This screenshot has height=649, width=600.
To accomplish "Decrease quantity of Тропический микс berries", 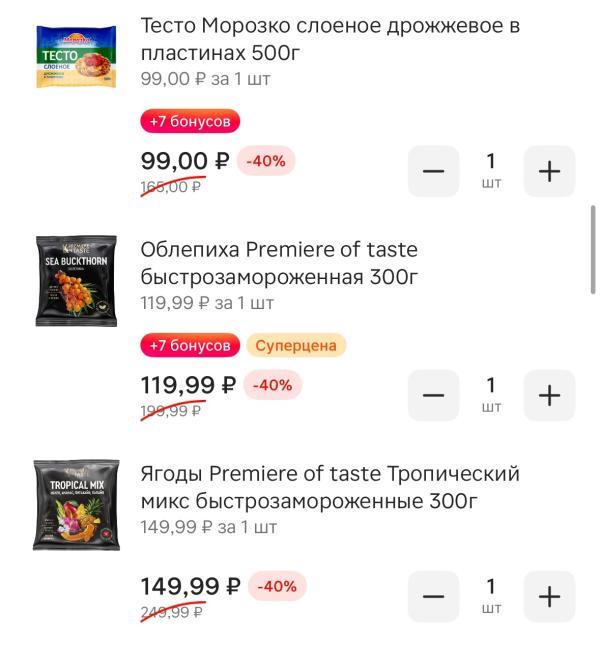I will pyautogui.click(x=433, y=597).
